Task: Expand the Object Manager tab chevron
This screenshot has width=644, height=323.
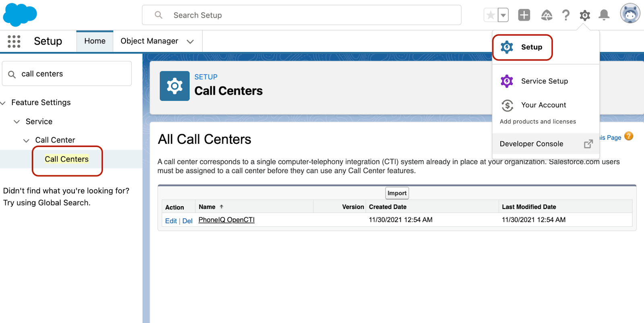Action: [x=190, y=41]
